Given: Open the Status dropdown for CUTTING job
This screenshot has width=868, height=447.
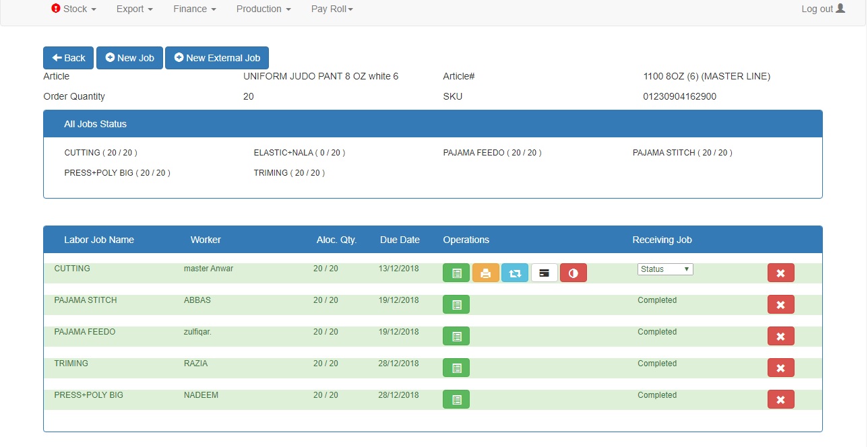Looking at the screenshot, I should click(665, 269).
